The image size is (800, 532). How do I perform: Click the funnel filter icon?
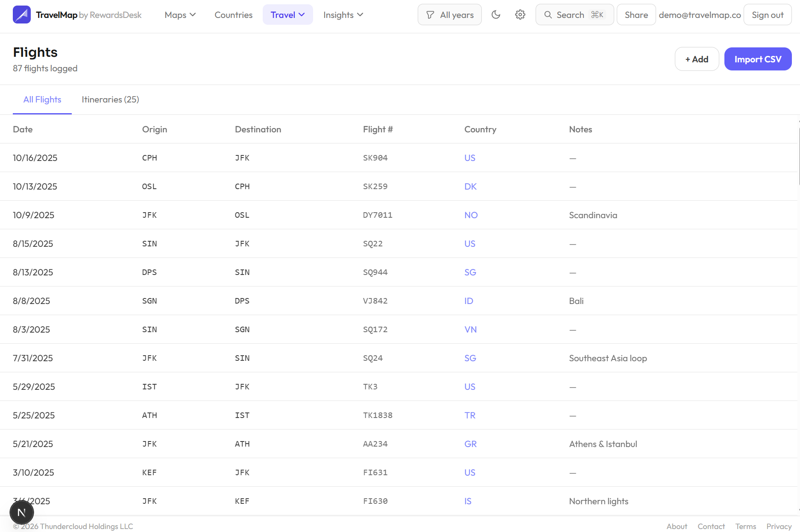point(430,15)
